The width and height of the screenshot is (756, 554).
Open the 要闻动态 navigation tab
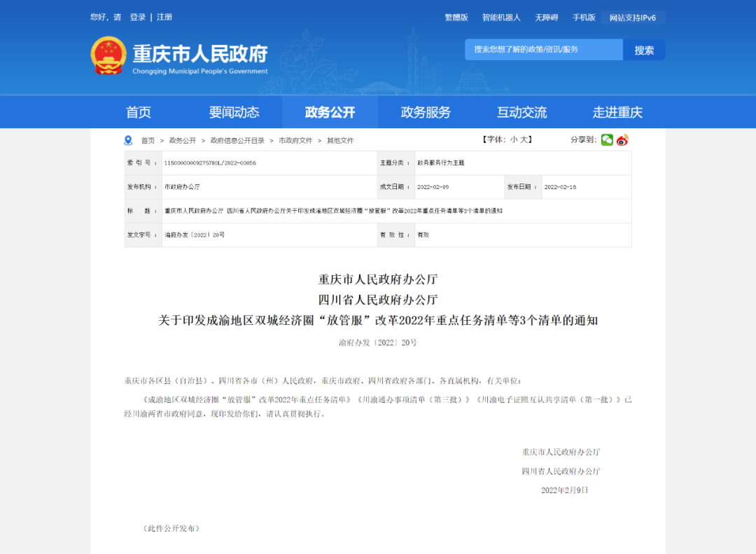[234, 113]
